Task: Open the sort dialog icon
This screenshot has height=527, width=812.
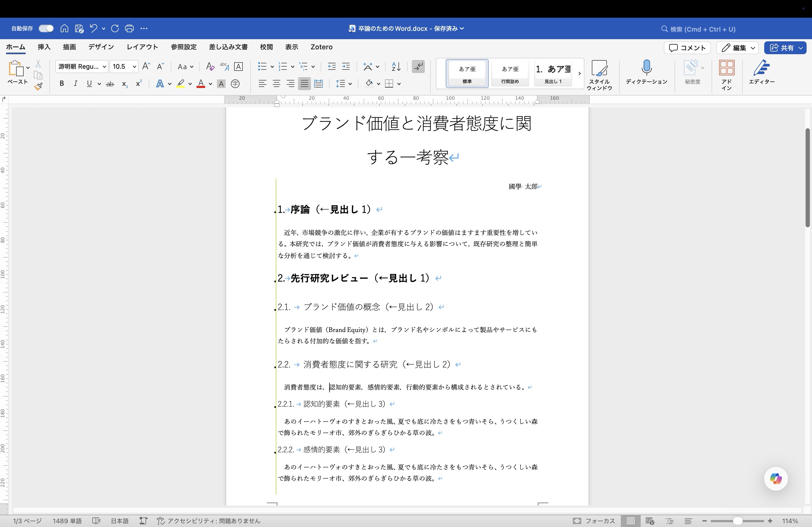Action: [396, 67]
